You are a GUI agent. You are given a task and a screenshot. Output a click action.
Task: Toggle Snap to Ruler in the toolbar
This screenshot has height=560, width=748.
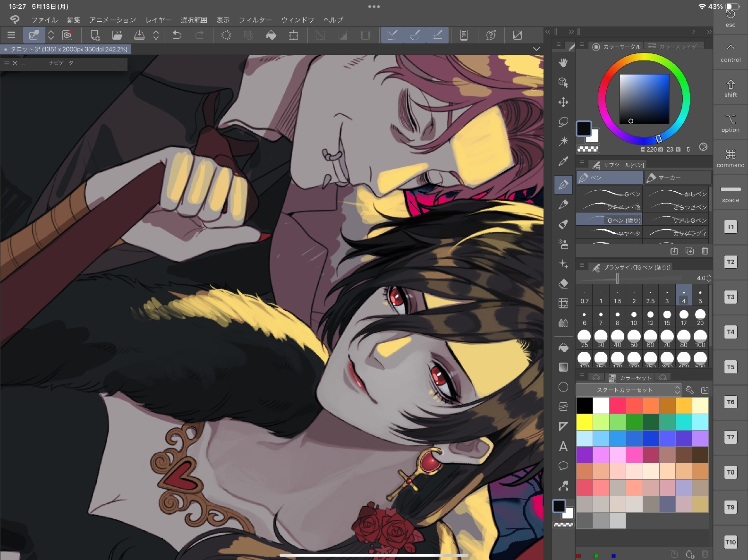392,35
